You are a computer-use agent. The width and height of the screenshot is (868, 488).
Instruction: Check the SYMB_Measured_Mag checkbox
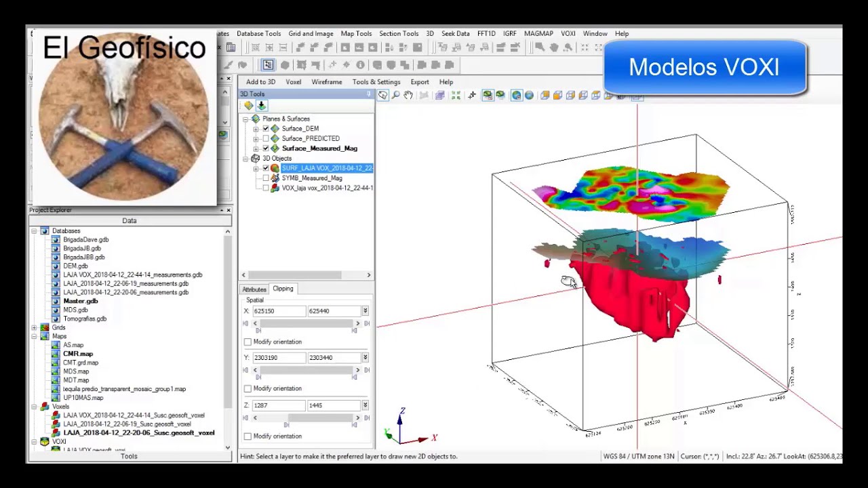coord(266,178)
